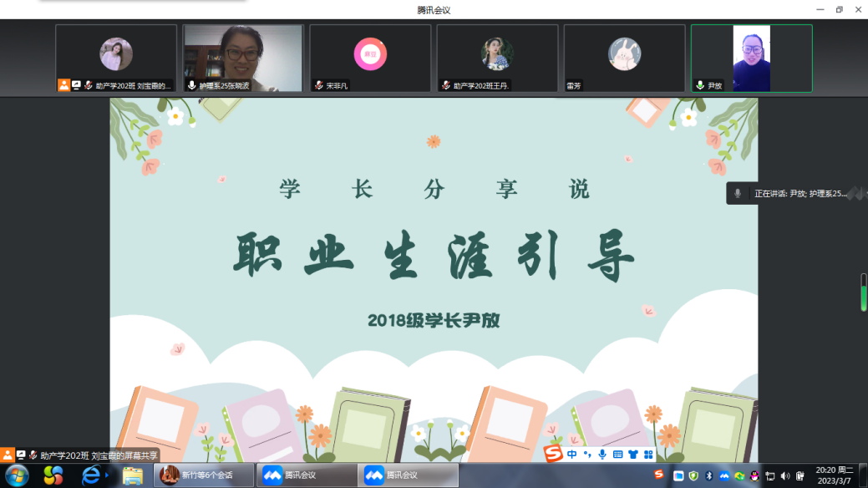Click the Windows Start button
Viewport: 868px width, 488px height.
point(16,475)
